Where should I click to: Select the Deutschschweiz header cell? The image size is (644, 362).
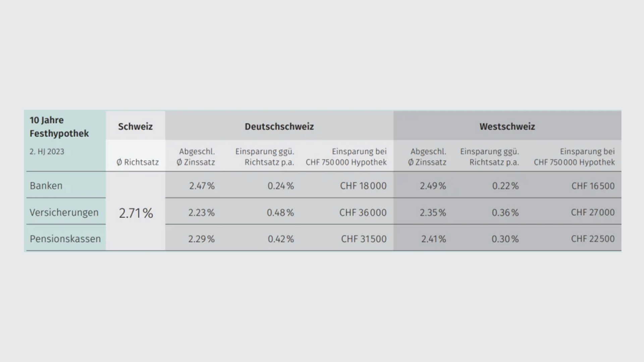279,126
